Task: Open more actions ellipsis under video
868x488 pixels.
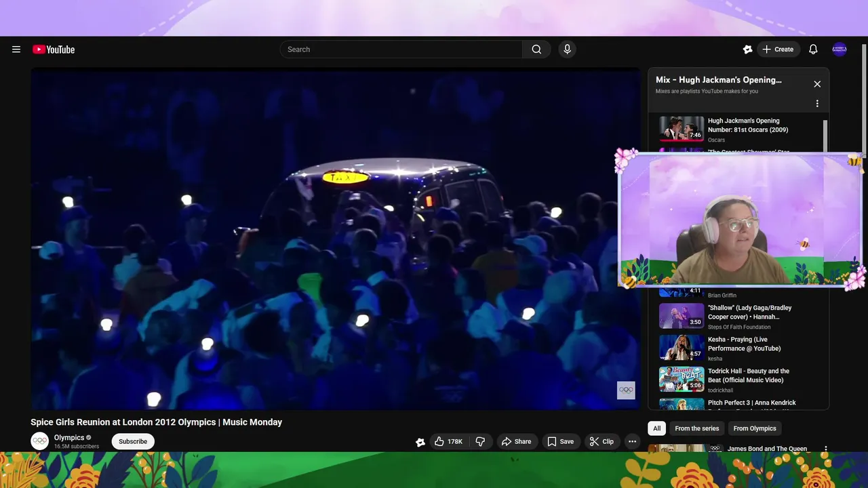Action: coord(632,441)
